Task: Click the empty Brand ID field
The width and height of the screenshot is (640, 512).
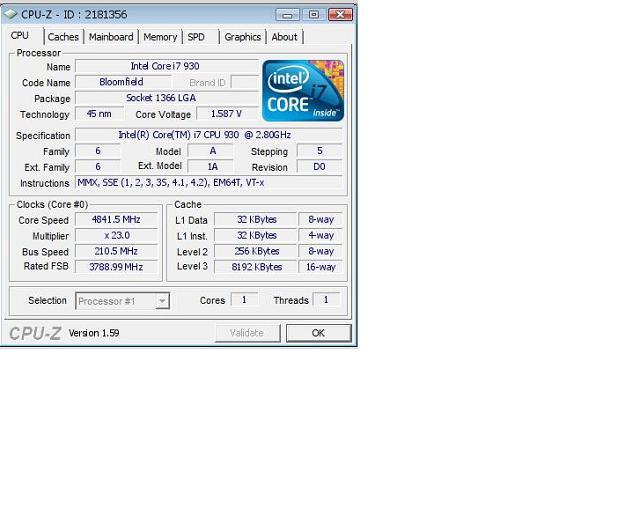Action: 245,82
